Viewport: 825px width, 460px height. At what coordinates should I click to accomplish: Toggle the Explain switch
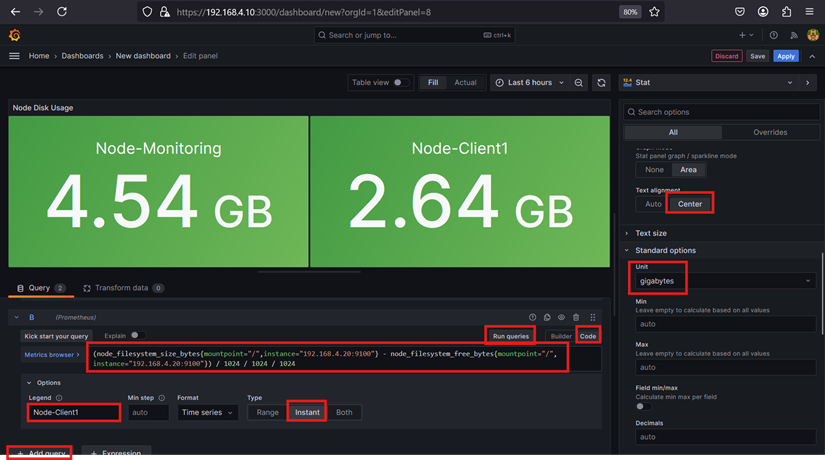pyautogui.click(x=137, y=335)
